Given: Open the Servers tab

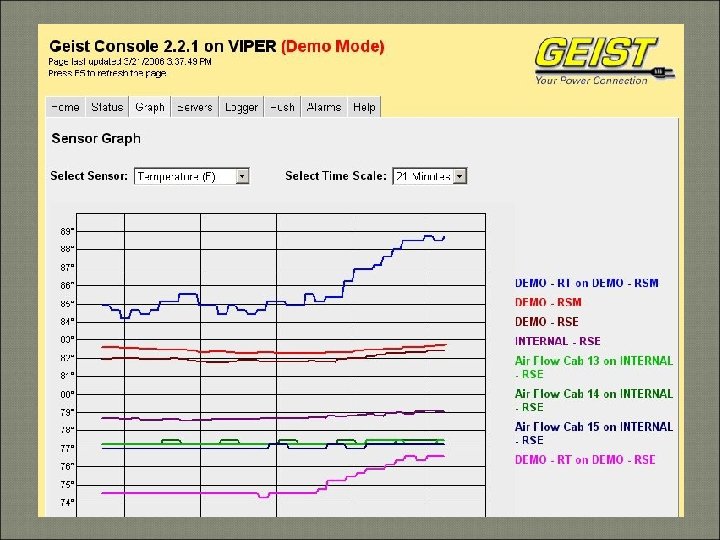Looking at the screenshot, I should (195, 107).
